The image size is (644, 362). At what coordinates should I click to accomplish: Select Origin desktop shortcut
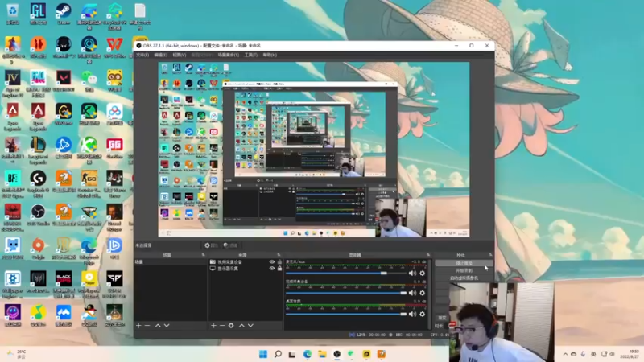pos(38,249)
